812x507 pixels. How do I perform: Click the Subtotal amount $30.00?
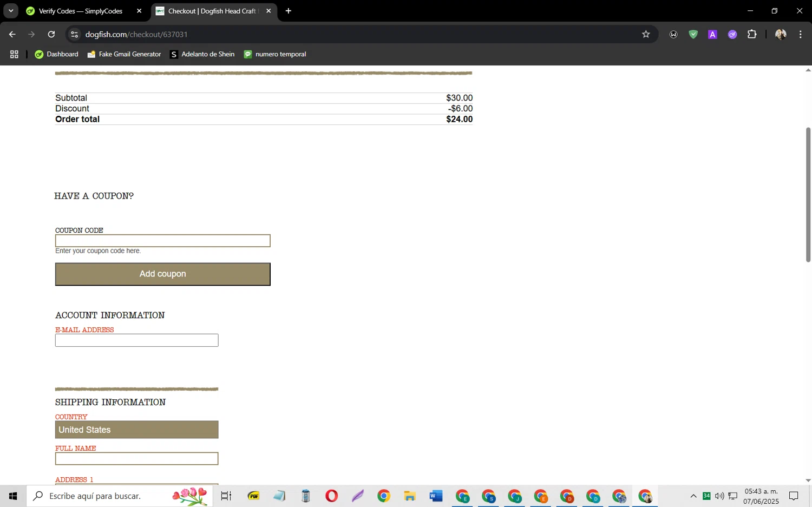click(x=459, y=98)
